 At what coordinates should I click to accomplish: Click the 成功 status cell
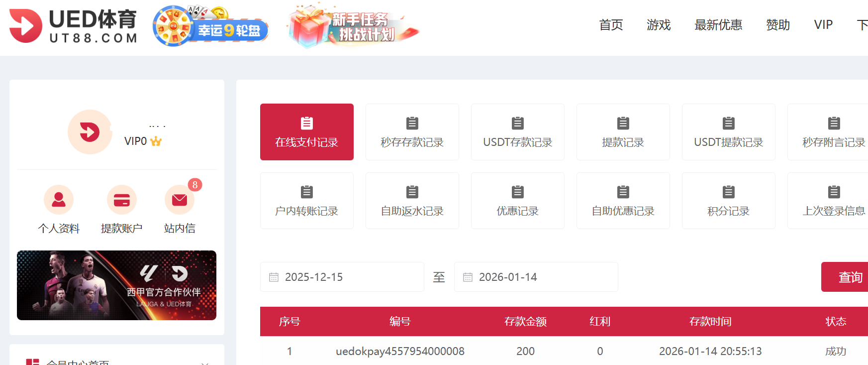(x=836, y=351)
